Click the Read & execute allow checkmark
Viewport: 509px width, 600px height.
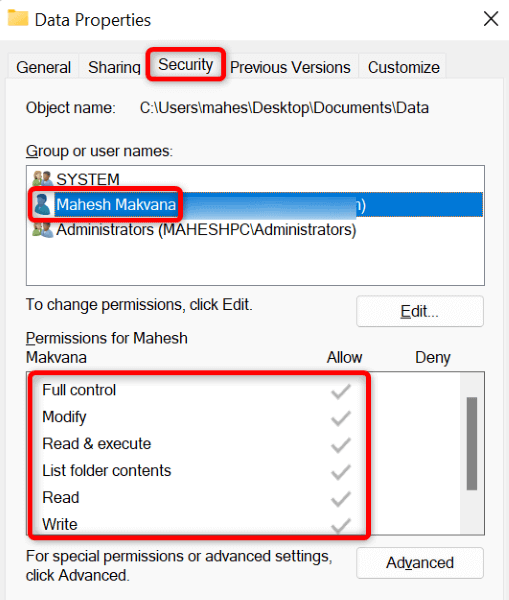(x=341, y=445)
